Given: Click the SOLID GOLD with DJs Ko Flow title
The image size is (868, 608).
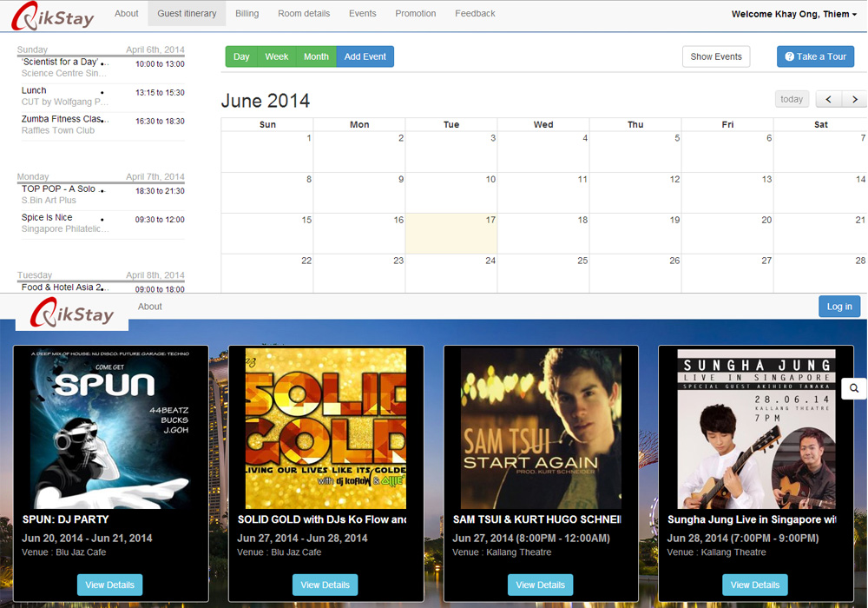Looking at the screenshot, I should [322, 519].
